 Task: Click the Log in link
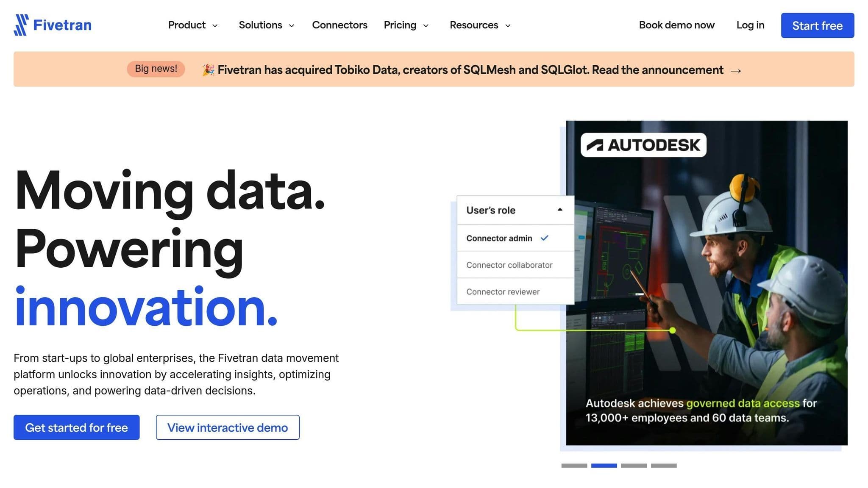click(750, 25)
